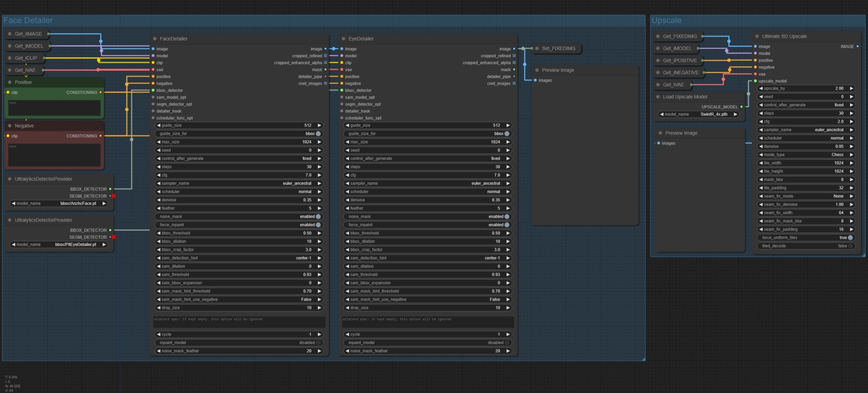Toggle force_uniform_tiles in Ultimate SD Upscale
The width and height of the screenshot is (868, 393).
pos(850,238)
